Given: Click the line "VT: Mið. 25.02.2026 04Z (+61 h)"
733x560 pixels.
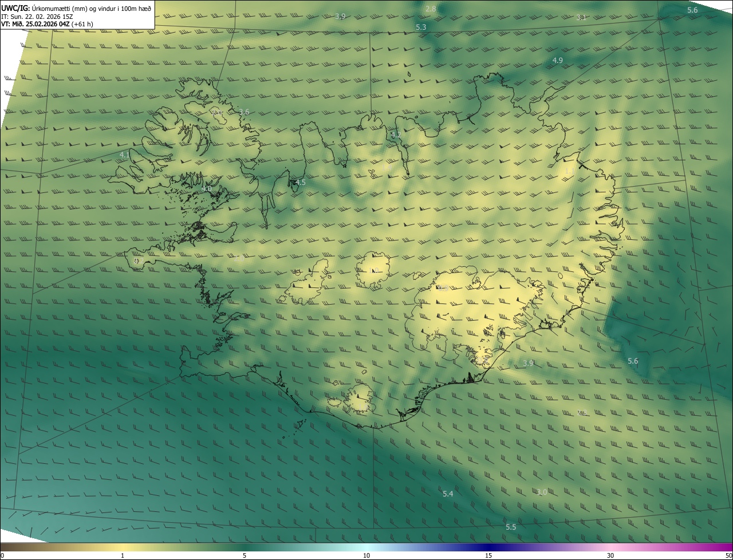Looking at the screenshot, I should [47, 24].
